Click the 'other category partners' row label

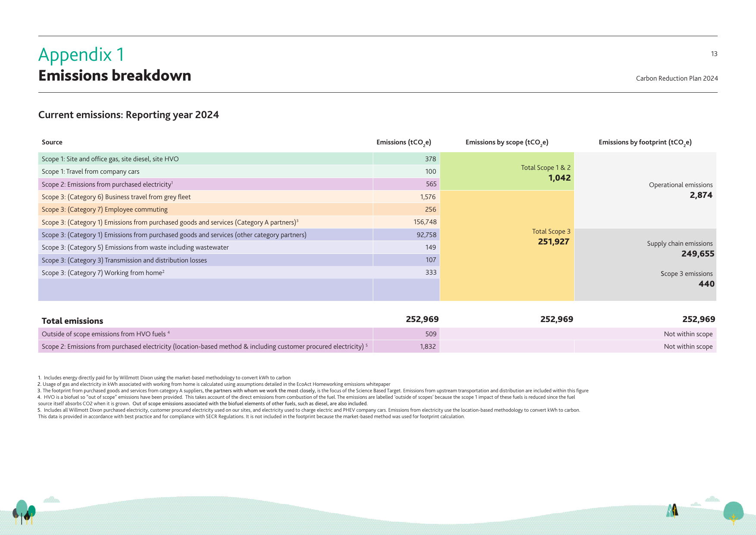pyautogui.click(x=174, y=235)
